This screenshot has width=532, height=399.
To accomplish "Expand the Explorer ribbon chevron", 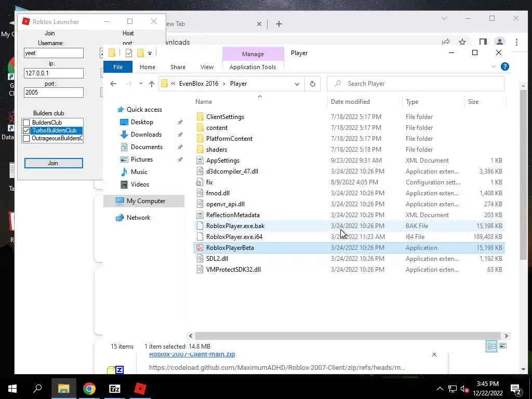I will click(494, 67).
